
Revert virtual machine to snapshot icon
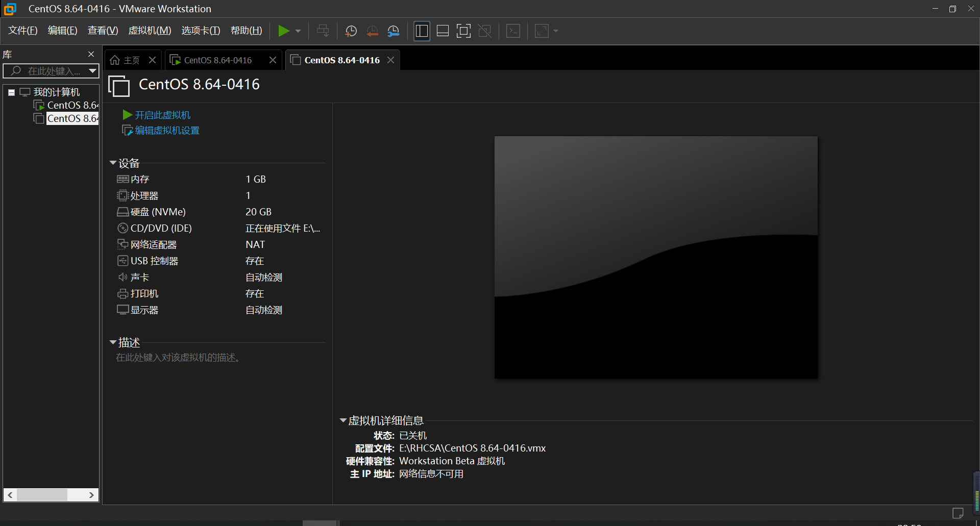(373, 31)
